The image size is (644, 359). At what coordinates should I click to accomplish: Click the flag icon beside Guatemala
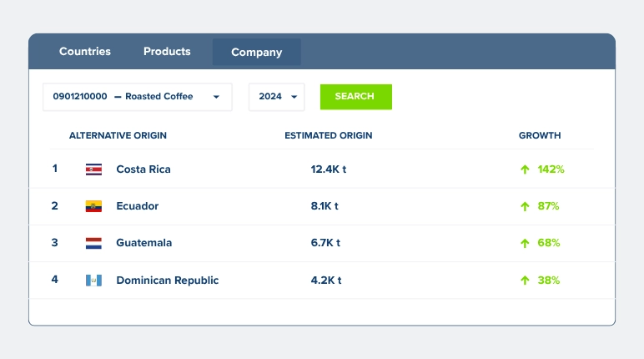[x=93, y=243]
